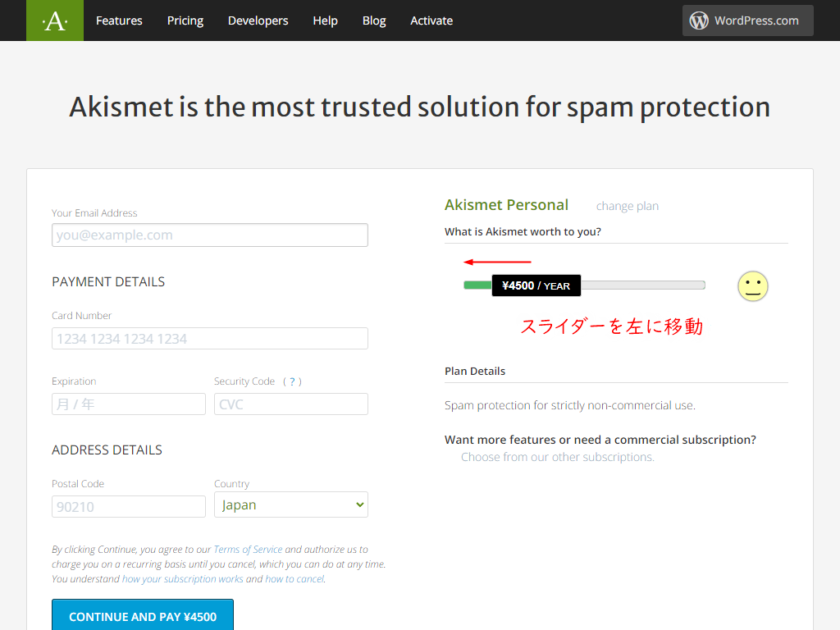
Task: Click the security code help question mark
Action: [292, 381]
